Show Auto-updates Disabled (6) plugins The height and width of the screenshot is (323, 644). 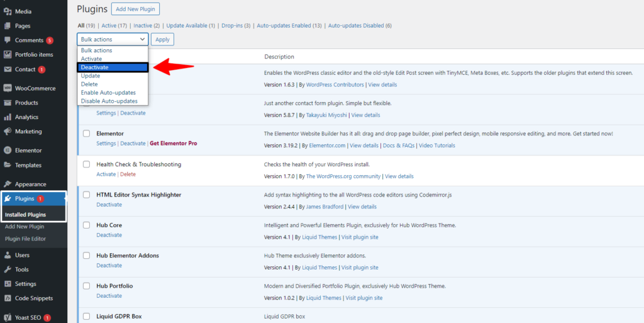coord(360,25)
